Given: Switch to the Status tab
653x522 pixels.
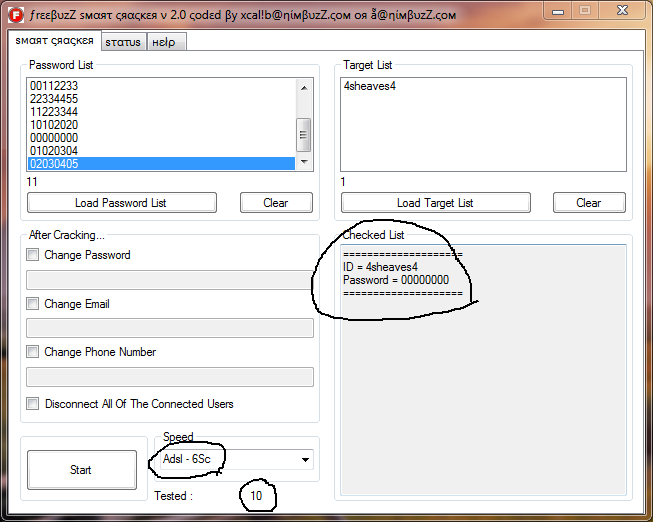Looking at the screenshot, I should point(123,42).
